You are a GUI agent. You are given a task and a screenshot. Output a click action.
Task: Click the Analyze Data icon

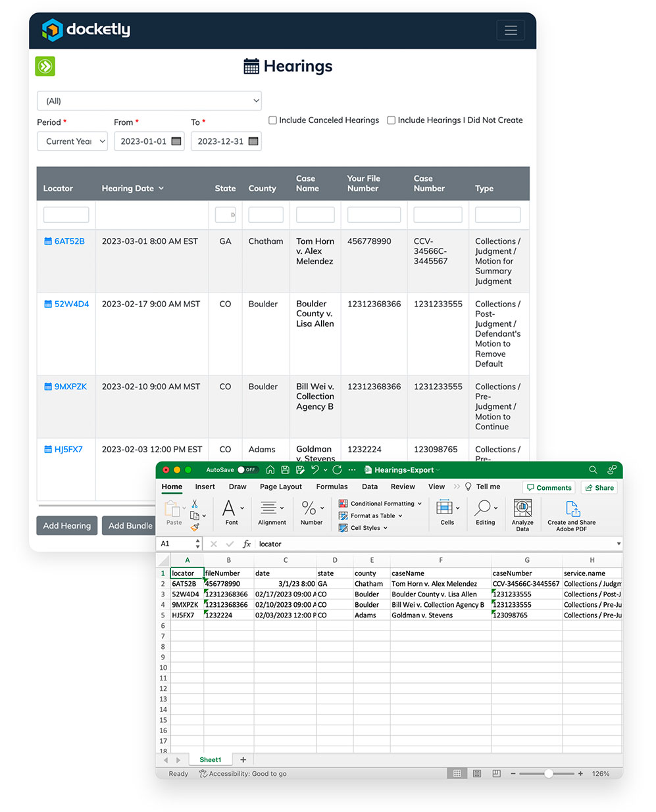[522, 508]
